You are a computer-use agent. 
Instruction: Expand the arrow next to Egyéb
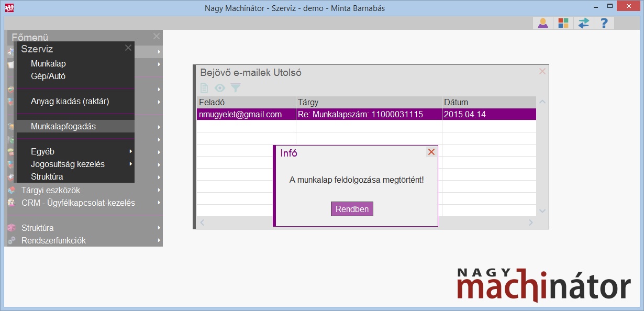click(130, 151)
